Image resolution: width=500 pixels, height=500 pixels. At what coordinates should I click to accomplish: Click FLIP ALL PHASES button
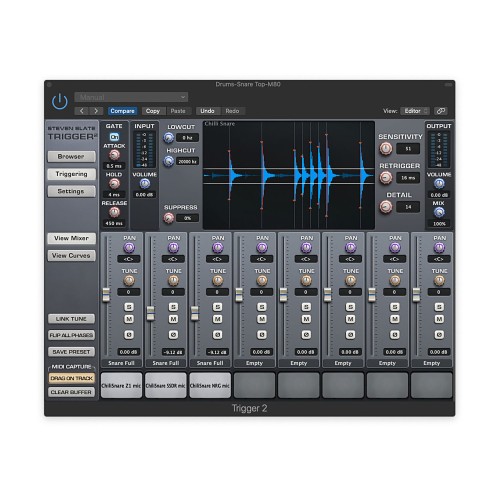pos(71,335)
